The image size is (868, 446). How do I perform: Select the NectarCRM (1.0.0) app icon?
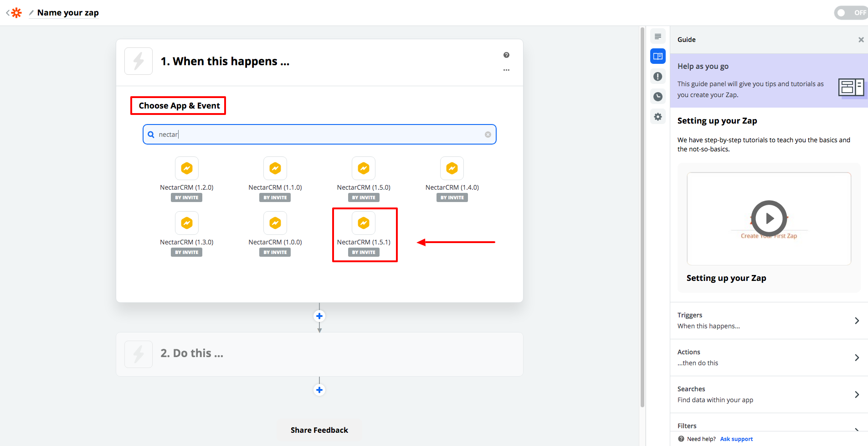click(275, 223)
